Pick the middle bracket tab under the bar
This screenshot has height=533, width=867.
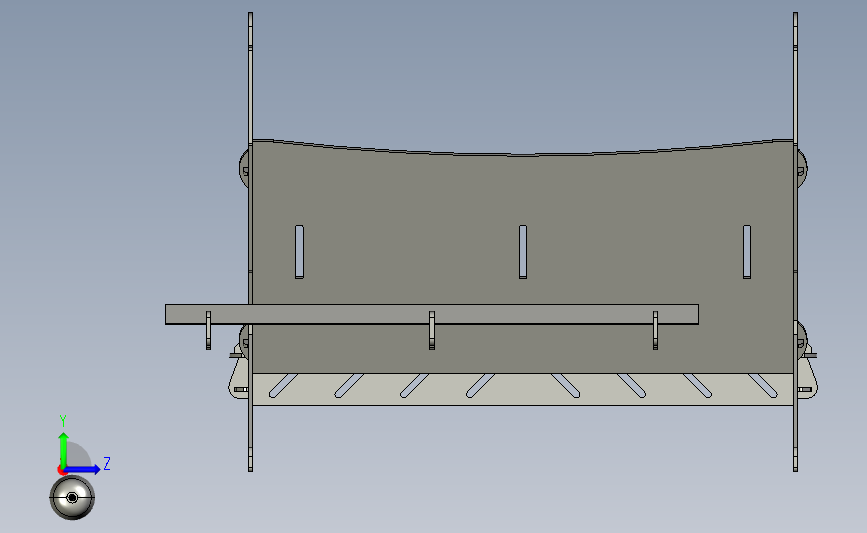click(432, 331)
